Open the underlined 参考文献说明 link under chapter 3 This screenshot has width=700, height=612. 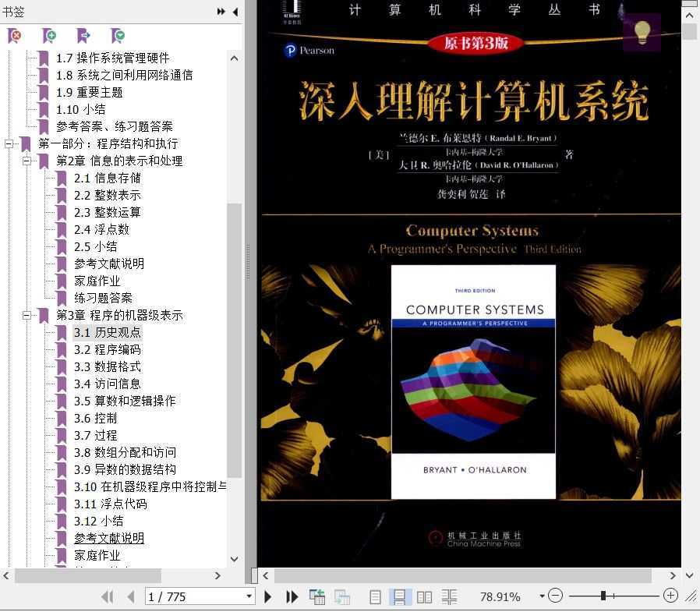point(109,539)
